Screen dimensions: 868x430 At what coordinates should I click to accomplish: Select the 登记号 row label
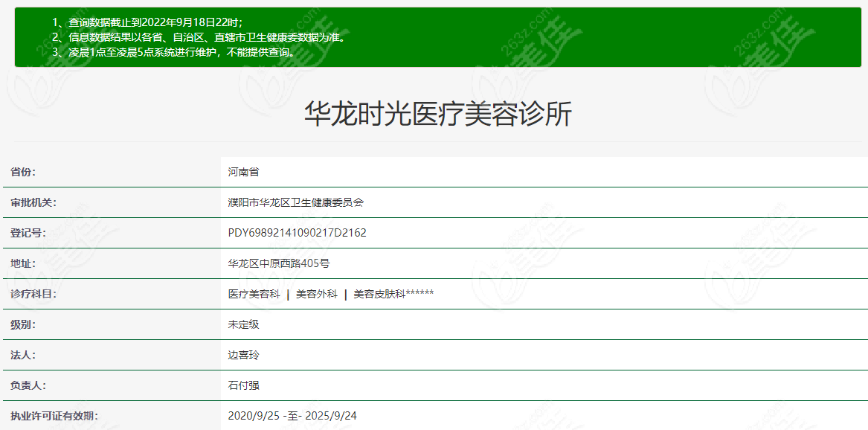coord(28,233)
